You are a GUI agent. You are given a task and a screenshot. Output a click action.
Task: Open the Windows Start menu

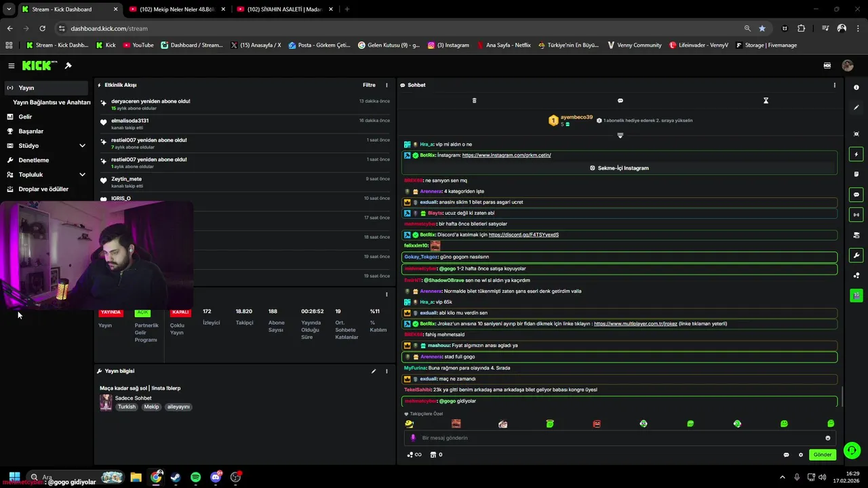14,477
